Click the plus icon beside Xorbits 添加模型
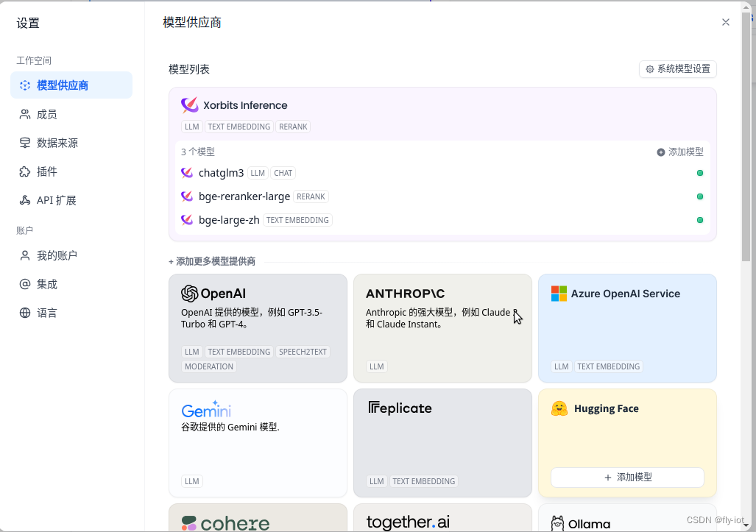 [x=661, y=152]
